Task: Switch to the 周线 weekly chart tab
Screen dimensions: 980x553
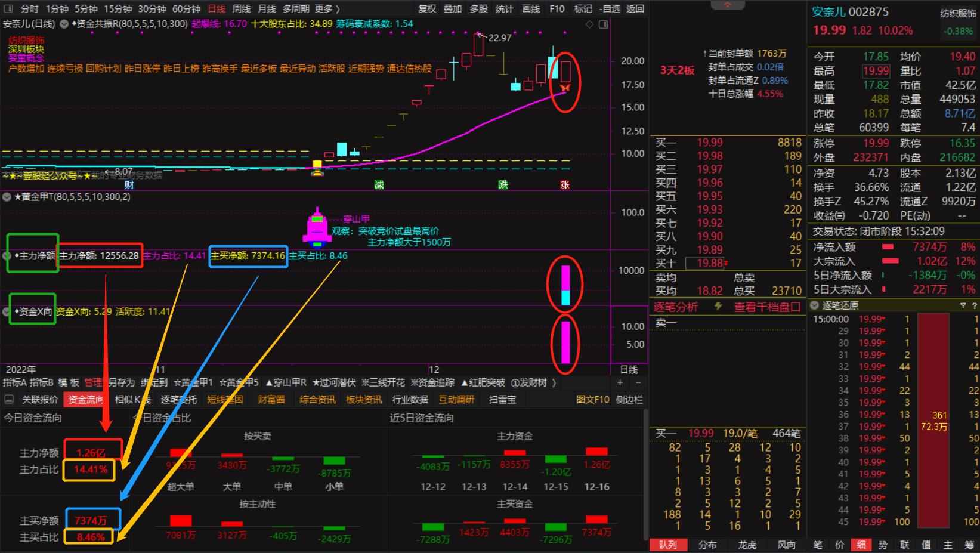Action: [x=241, y=9]
